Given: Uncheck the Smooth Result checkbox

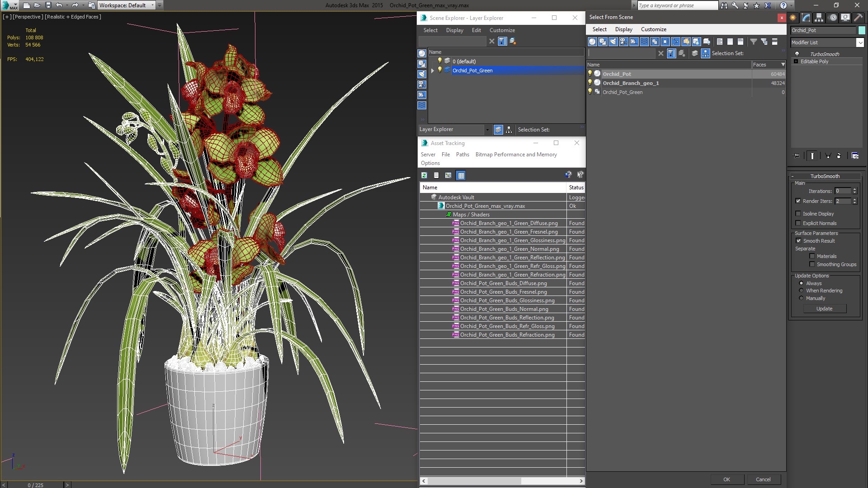Looking at the screenshot, I should (798, 241).
